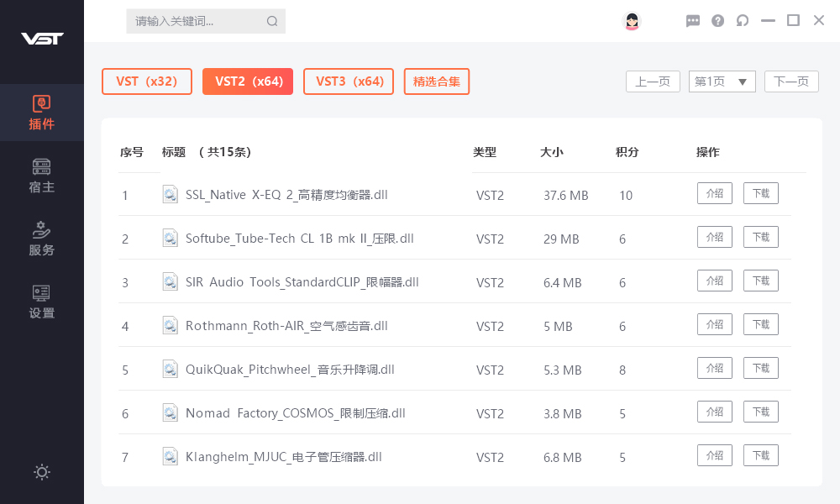Download QuikQuak_Pitchwheel plugin

[x=761, y=369]
